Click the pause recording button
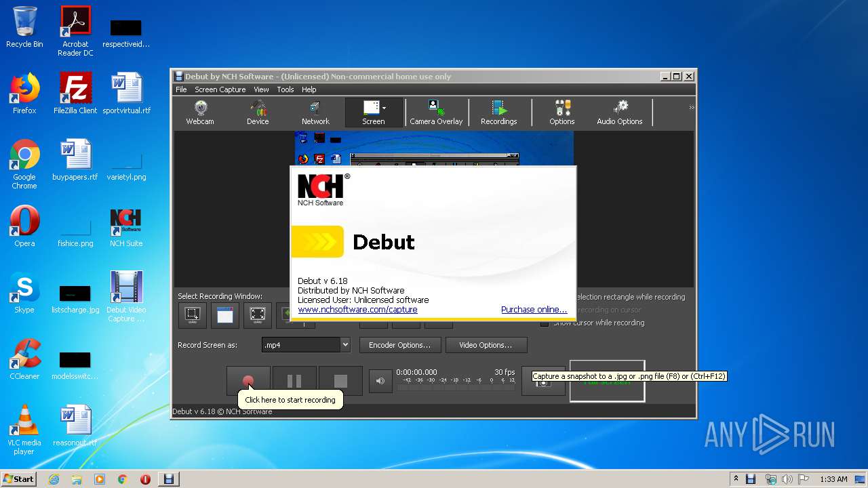Screen dimensions: 868x488 pyautogui.click(x=294, y=381)
